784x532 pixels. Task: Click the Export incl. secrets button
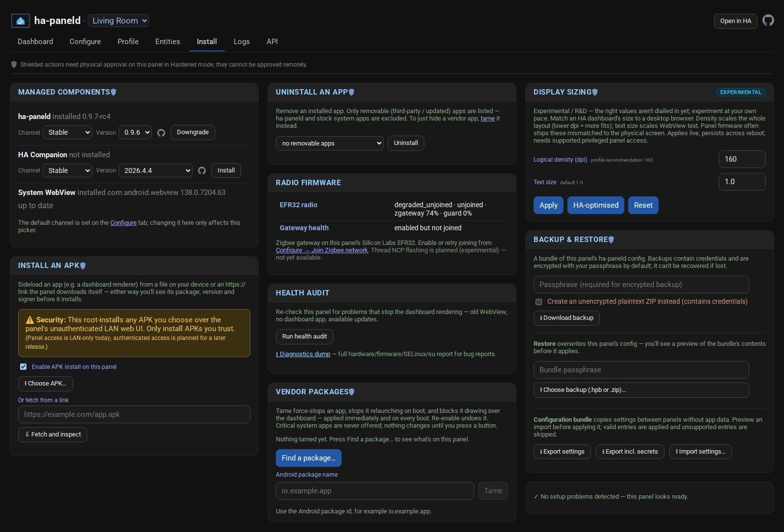630,452
